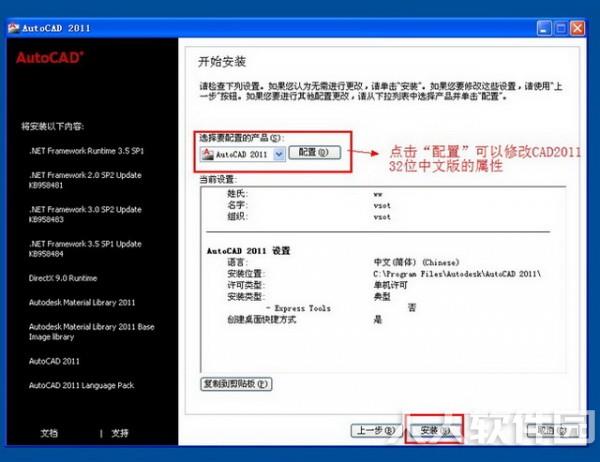The width and height of the screenshot is (600, 462).
Task: Open the 文档 link in sidebar
Action: (49, 433)
